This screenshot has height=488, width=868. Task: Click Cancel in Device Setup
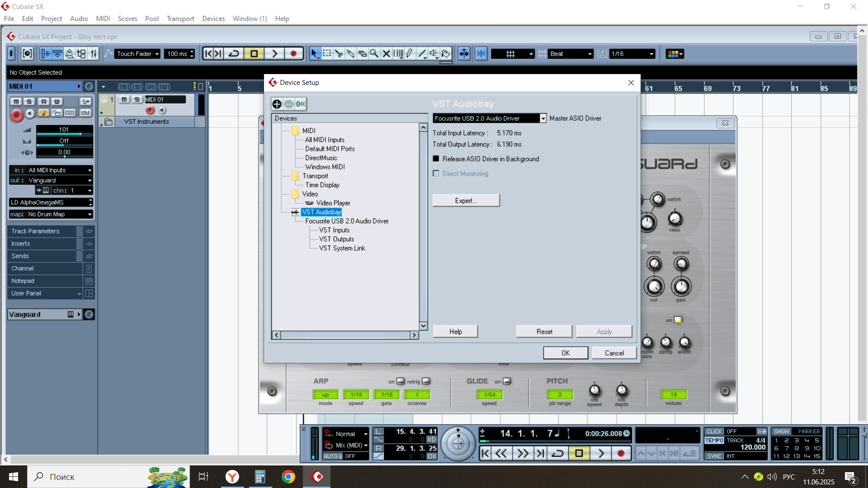tap(614, 353)
